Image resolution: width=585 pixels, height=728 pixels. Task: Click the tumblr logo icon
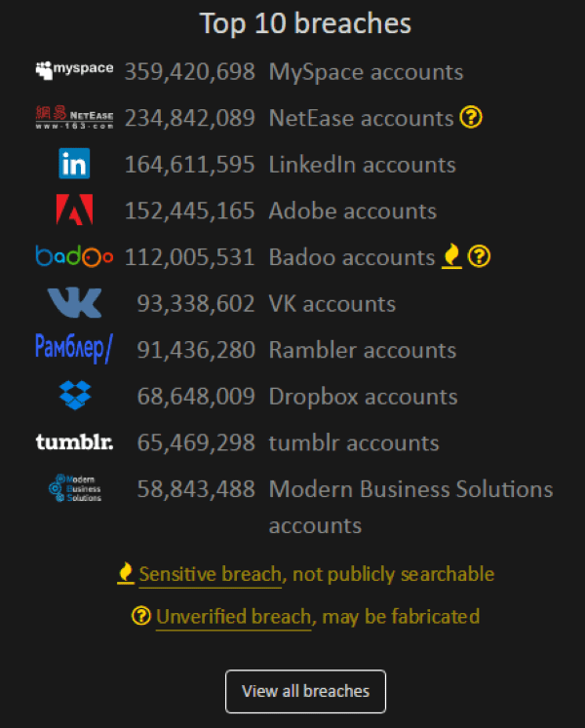[x=74, y=442]
